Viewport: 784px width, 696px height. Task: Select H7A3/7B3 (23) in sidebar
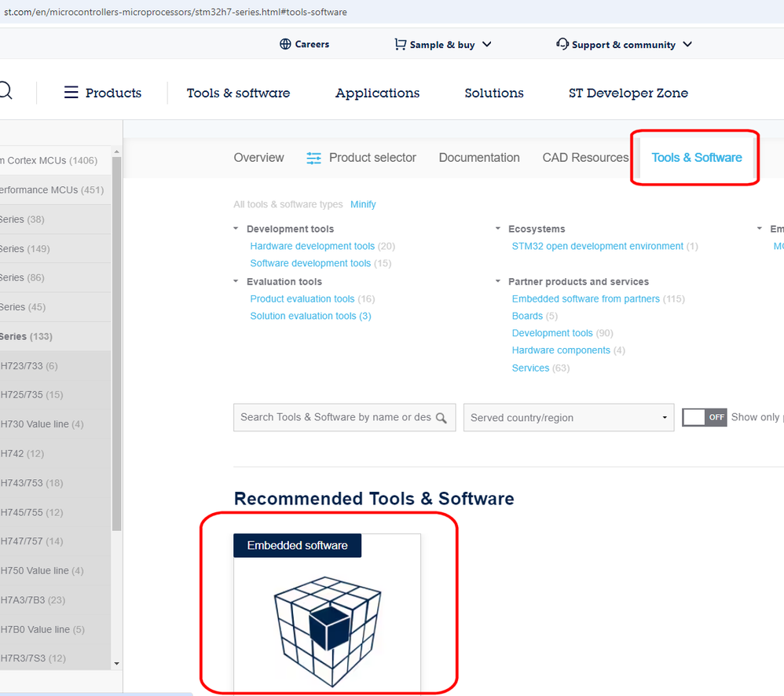click(56, 600)
